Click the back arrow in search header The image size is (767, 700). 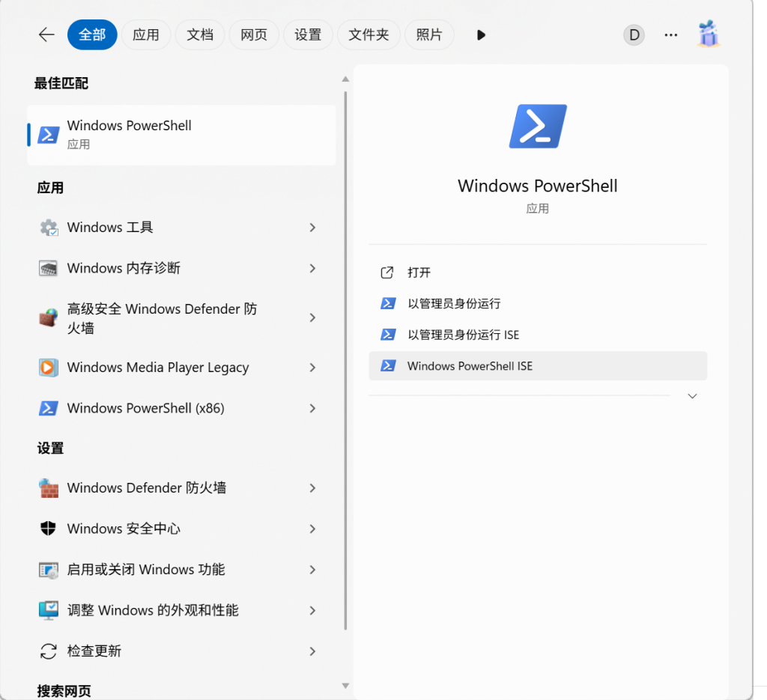(x=46, y=35)
